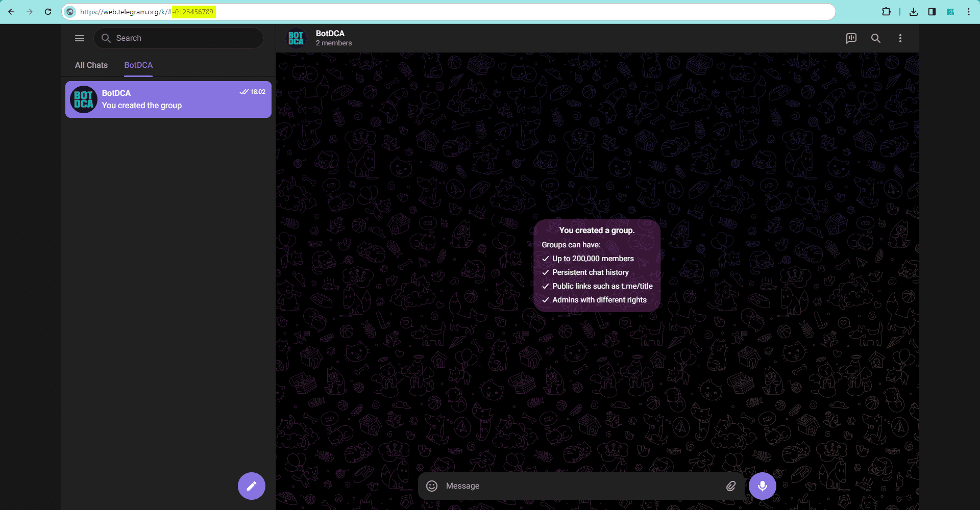Open the hamburger main menu
This screenshot has height=510, width=980.
click(x=80, y=38)
